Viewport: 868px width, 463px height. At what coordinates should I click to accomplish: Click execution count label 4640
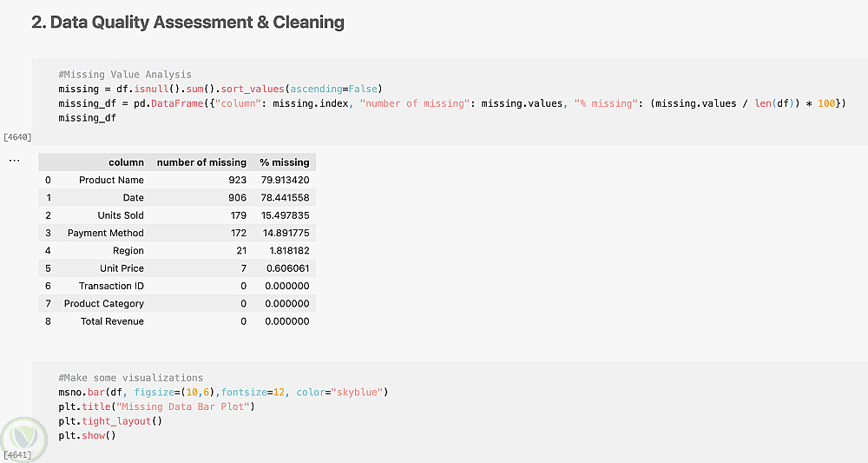point(17,136)
